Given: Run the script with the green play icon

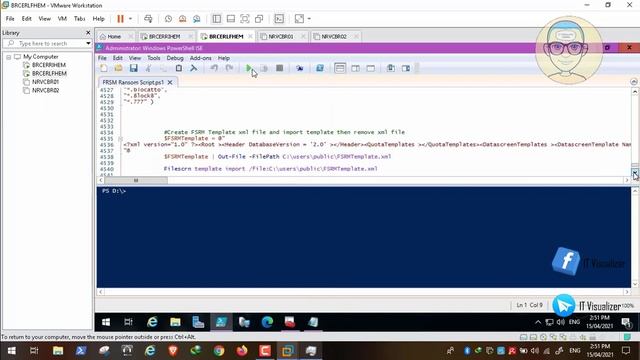Looking at the screenshot, I should (x=249, y=68).
